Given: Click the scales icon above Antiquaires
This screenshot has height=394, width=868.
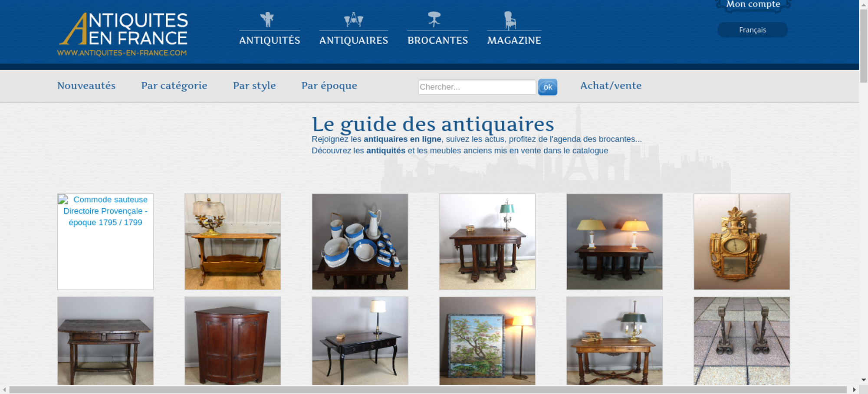Looking at the screenshot, I should pos(354,20).
